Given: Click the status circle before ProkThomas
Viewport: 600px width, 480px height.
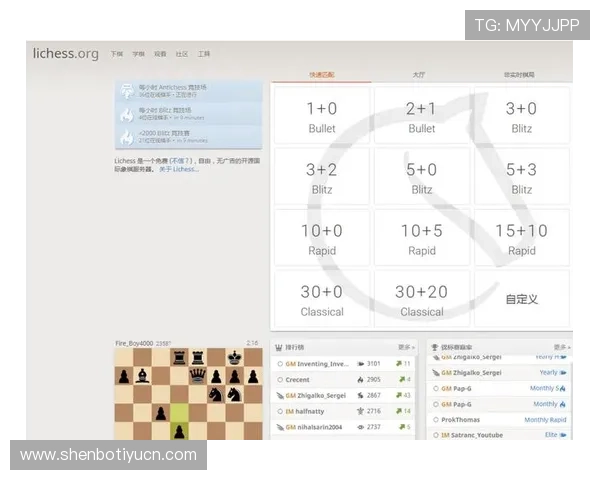Looking at the screenshot, I should point(435,420).
